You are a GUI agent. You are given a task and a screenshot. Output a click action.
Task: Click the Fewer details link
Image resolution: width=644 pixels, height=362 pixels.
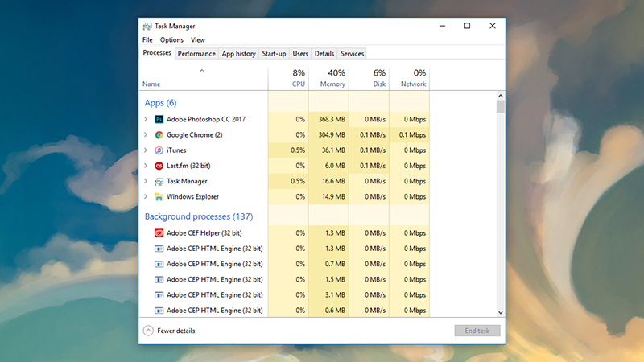coord(175,331)
